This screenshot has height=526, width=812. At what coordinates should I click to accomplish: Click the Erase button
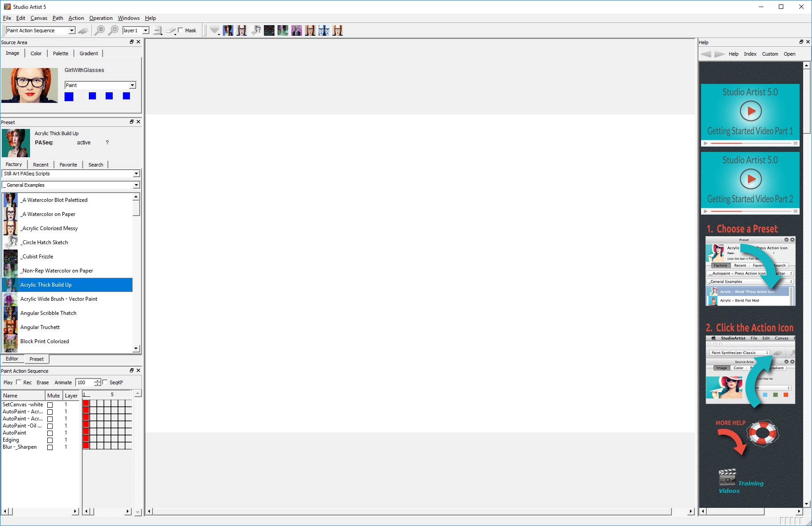[43, 382]
